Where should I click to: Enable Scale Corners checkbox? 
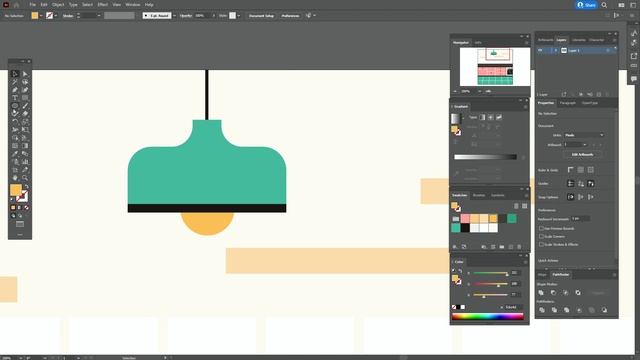pos(541,236)
